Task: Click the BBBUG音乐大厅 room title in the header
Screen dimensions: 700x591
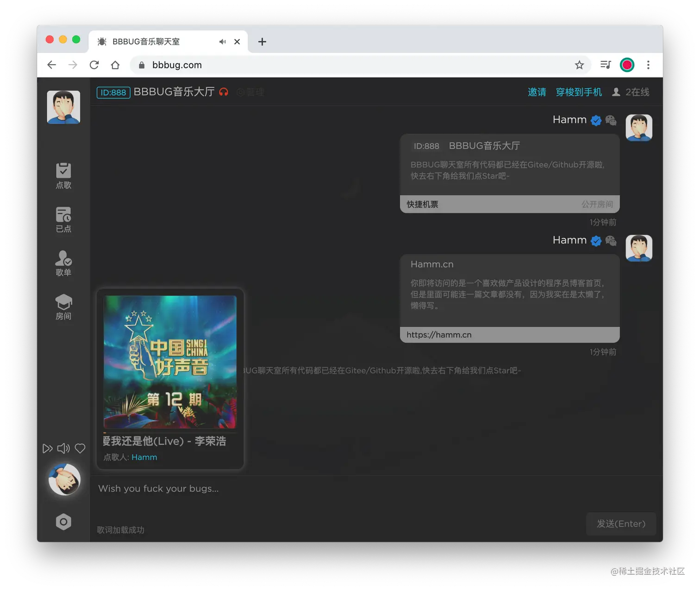Action: pos(174,92)
